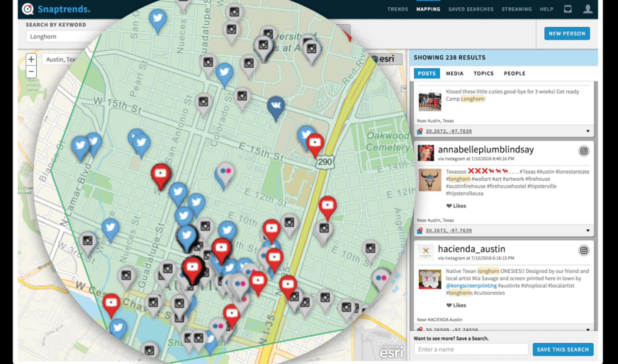
Task: Open the Help menu
Action: point(547,9)
